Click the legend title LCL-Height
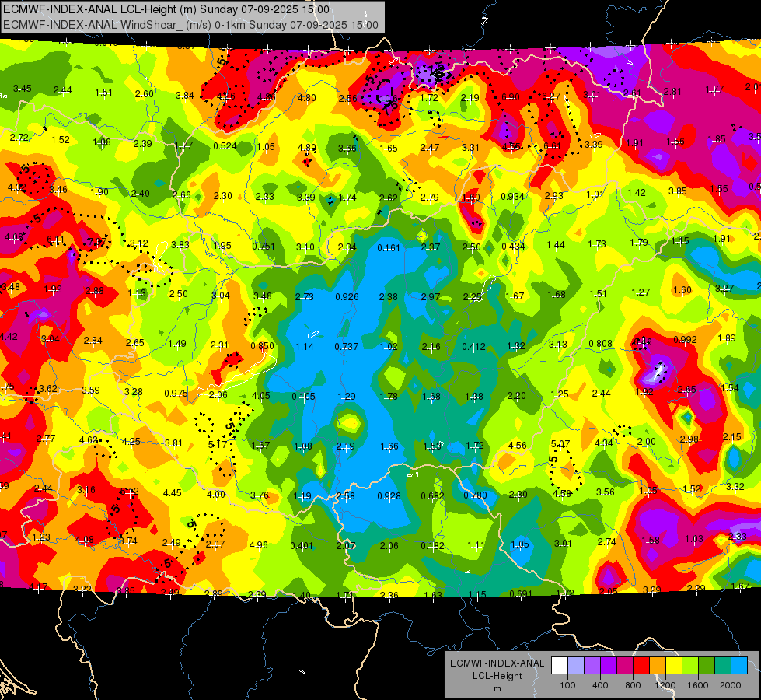Viewport: 761px width, 700px height. [x=497, y=676]
